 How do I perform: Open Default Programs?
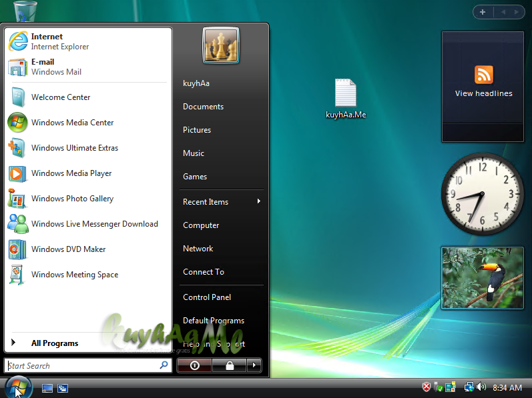pos(214,321)
